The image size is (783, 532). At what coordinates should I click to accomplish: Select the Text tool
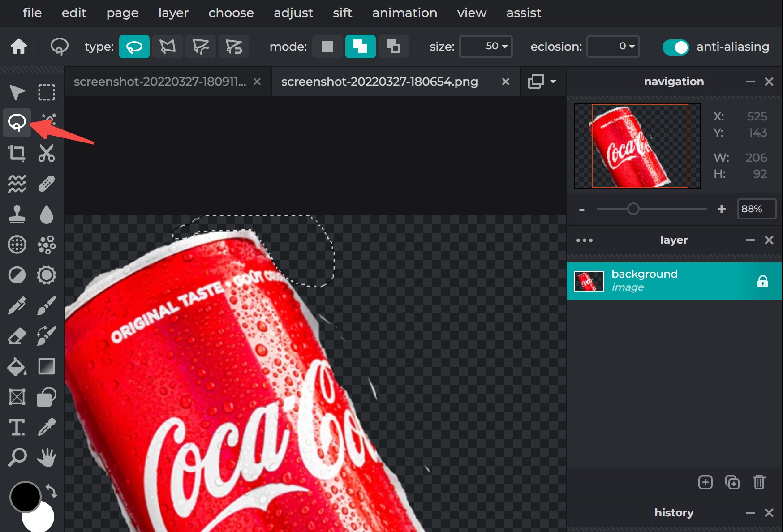pyautogui.click(x=17, y=427)
